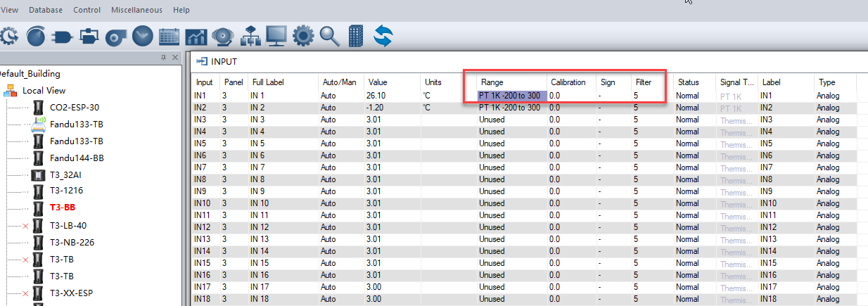
Task: Open the Database menu
Action: pos(46,10)
